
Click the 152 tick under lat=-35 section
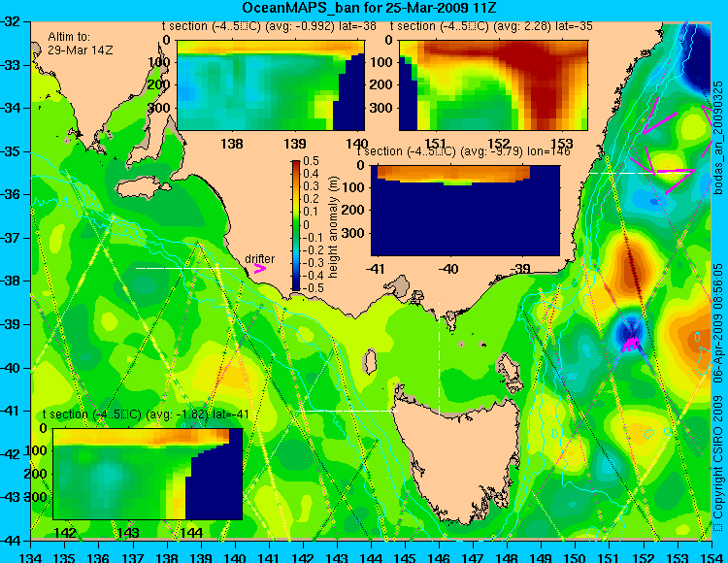[x=500, y=143]
